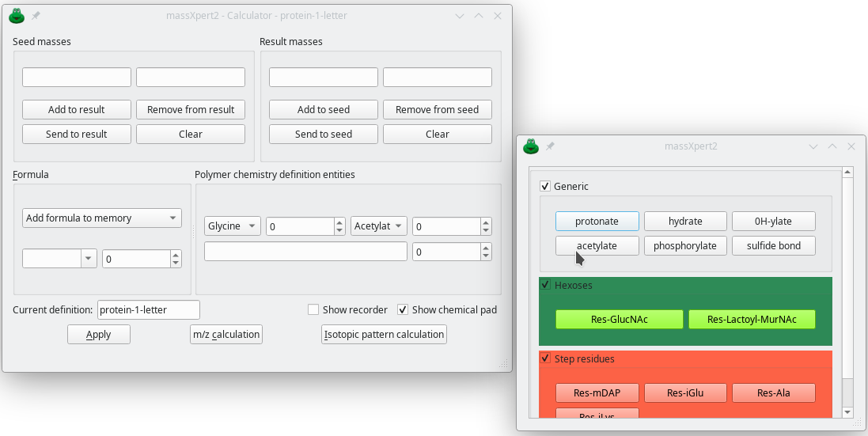
Task: Click first seed mass input field
Action: 77,77
